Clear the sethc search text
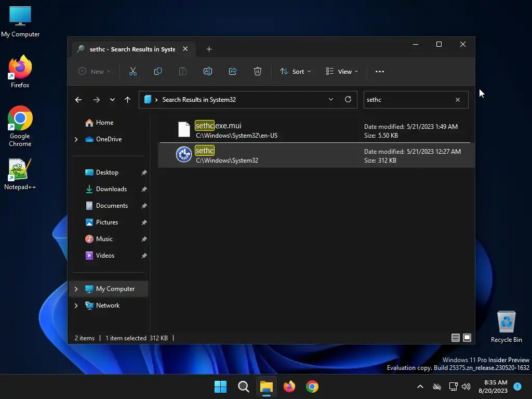This screenshot has width=532, height=399. (458, 100)
